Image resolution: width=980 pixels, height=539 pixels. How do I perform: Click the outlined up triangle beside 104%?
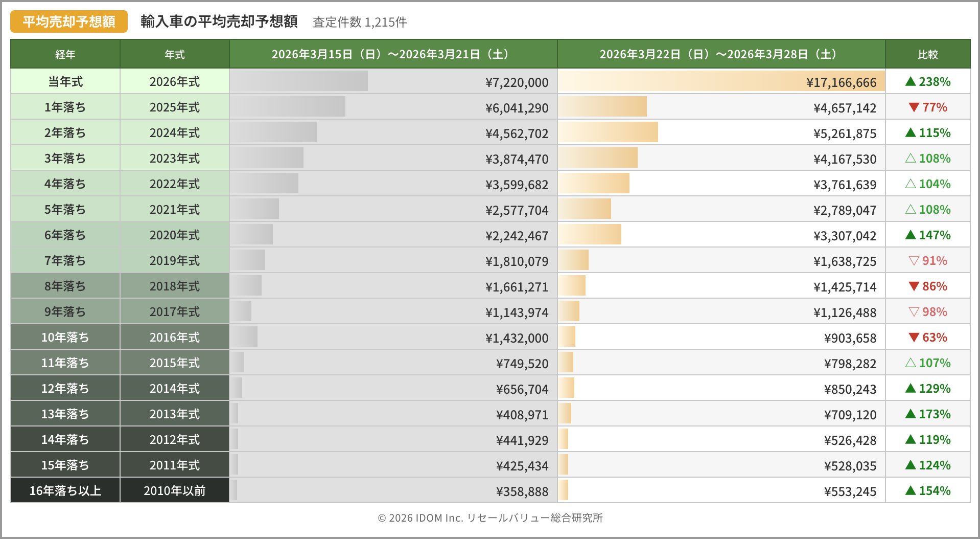click(910, 184)
